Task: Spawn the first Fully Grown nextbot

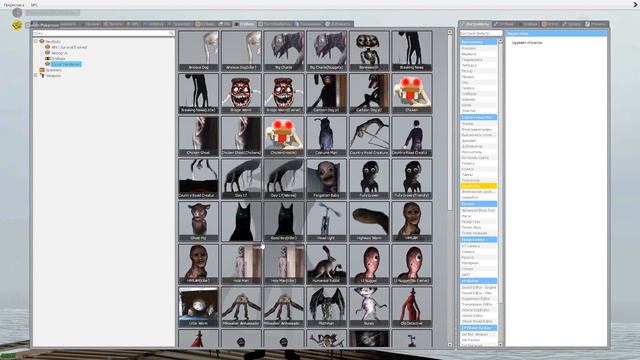Action: [369, 179]
